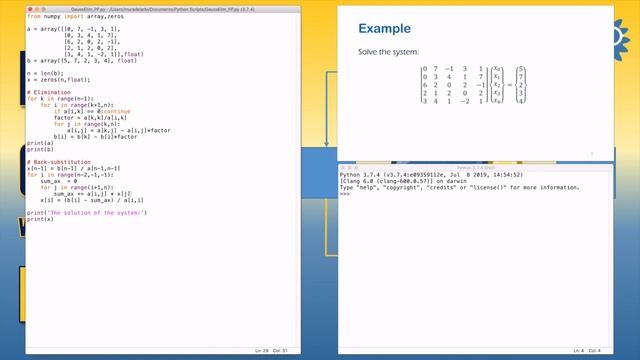Click the editor status 'Ln: 28'
Image resolution: width=640 pixels, height=360 pixels.
(262, 351)
